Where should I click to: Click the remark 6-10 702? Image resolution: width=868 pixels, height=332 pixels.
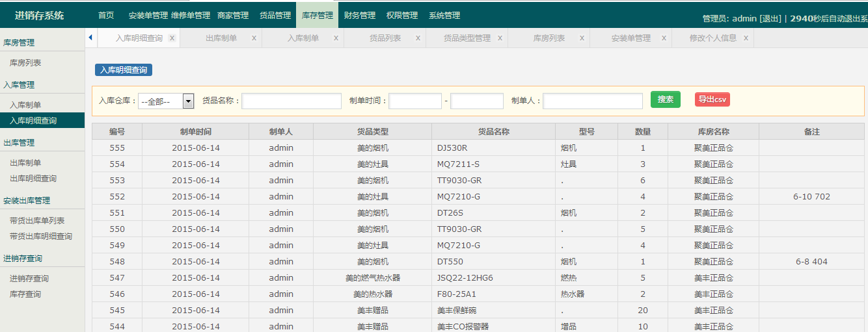click(x=812, y=196)
